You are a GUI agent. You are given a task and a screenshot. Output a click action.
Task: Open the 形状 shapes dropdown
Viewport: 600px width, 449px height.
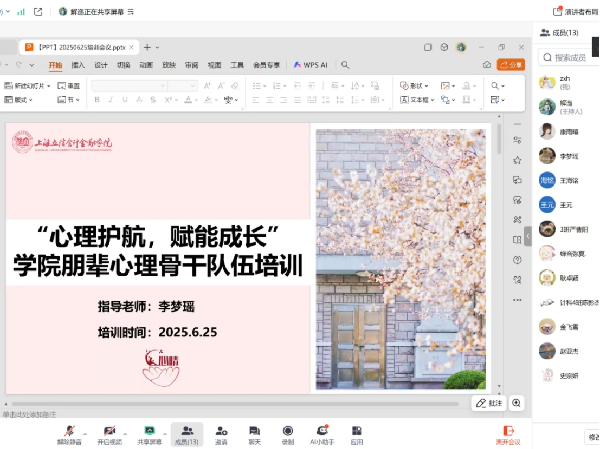(x=414, y=86)
